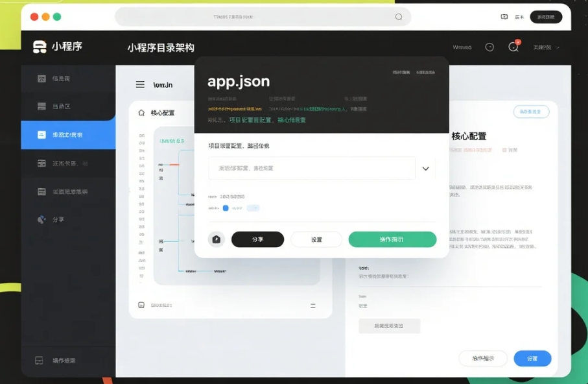
Task: Click the icon at the bottom of the sidebar
Action: [40, 360]
